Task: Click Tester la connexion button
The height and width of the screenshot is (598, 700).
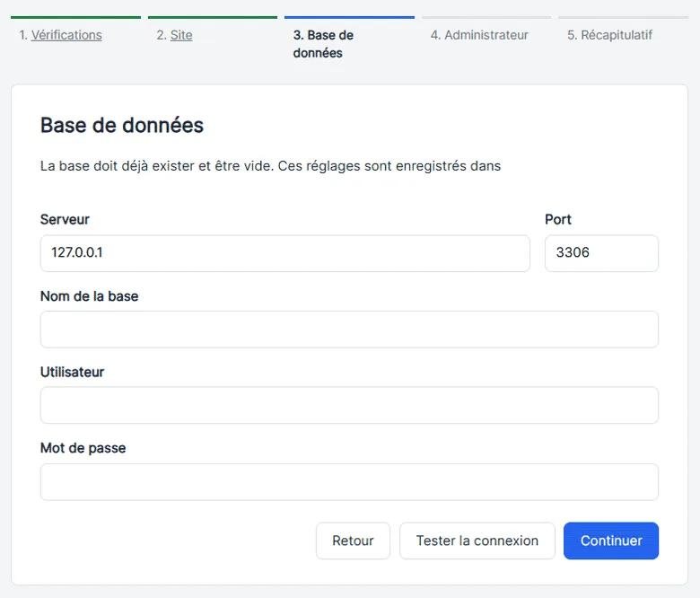Action: click(x=477, y=541)
